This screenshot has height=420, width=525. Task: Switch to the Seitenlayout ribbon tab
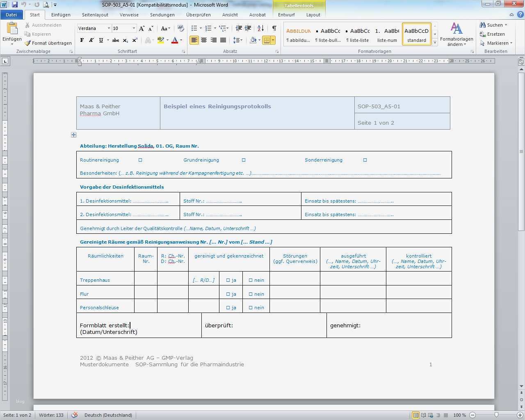pyautogui.click(x=95, y=15)
